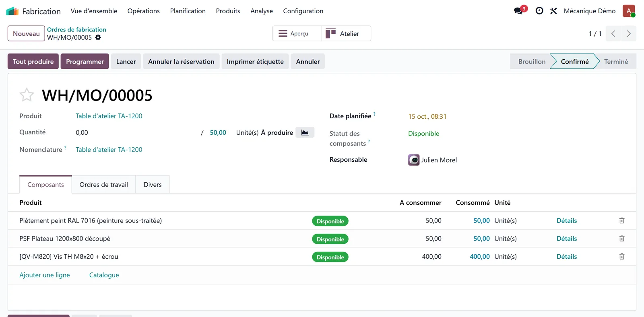The height and width of the screenshot is (317, 644).
Task: Open the conversations messages icon
Action: (518, 11)
